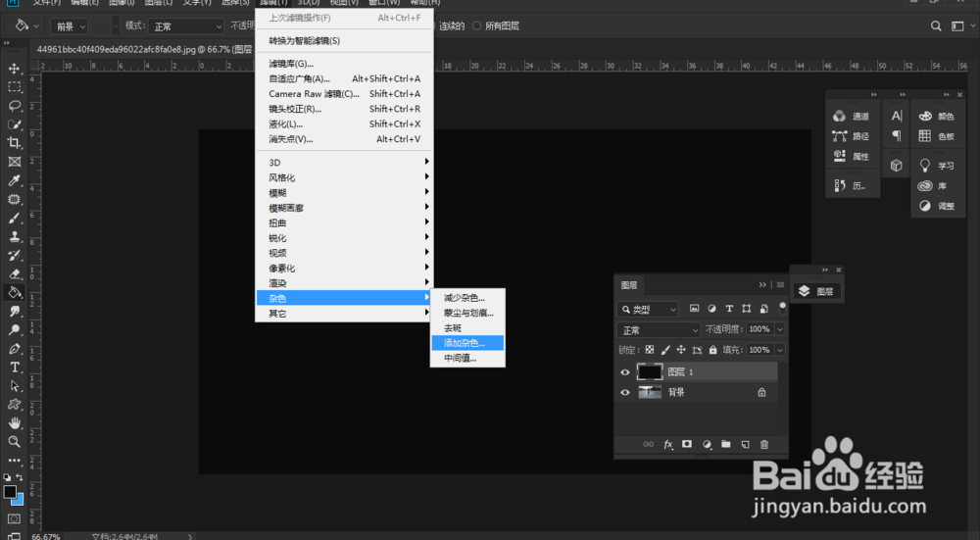Screen dimensions: 980x540
Task: Toggle lock all padlock icon
Action: [x=713, y=350]
